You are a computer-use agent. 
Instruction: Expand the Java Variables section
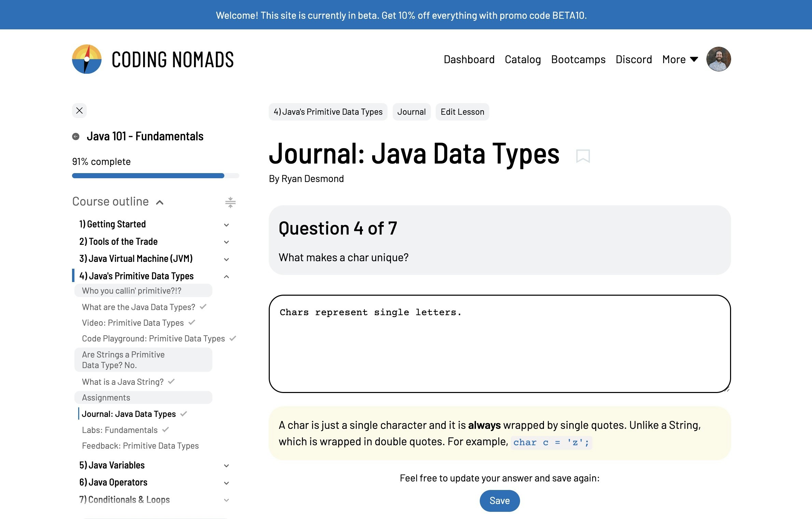[226, 466]
